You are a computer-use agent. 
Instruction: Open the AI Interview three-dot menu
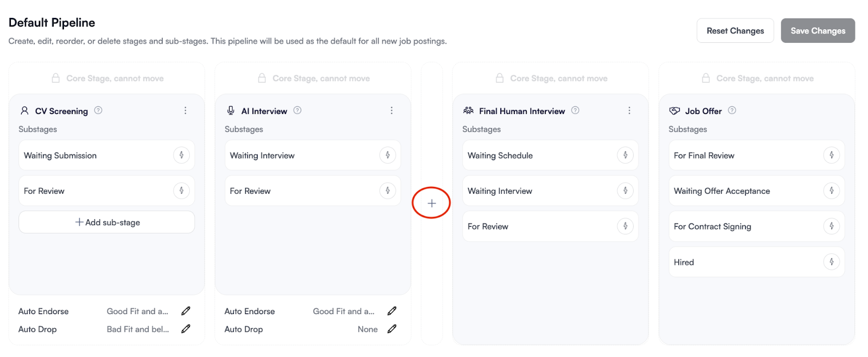[391, 111]
